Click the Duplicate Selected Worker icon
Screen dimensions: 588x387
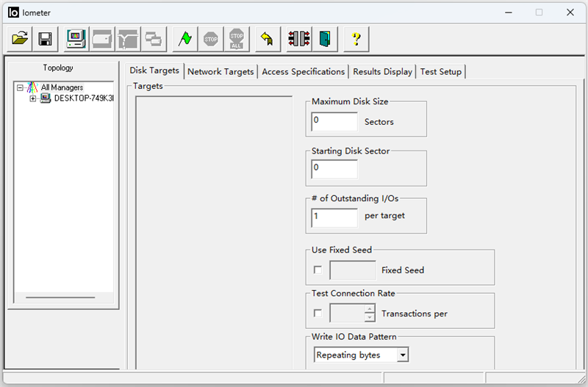(x=154, y=39)
